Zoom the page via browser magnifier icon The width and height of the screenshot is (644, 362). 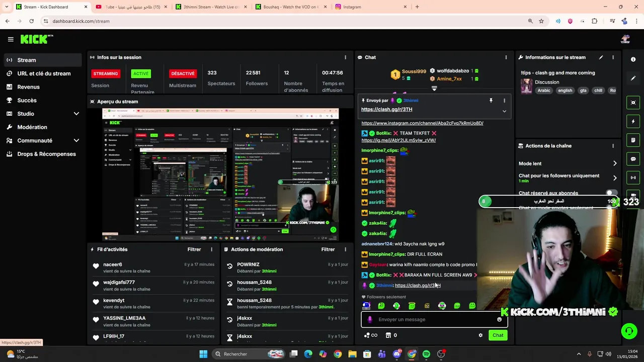[530, 21]
